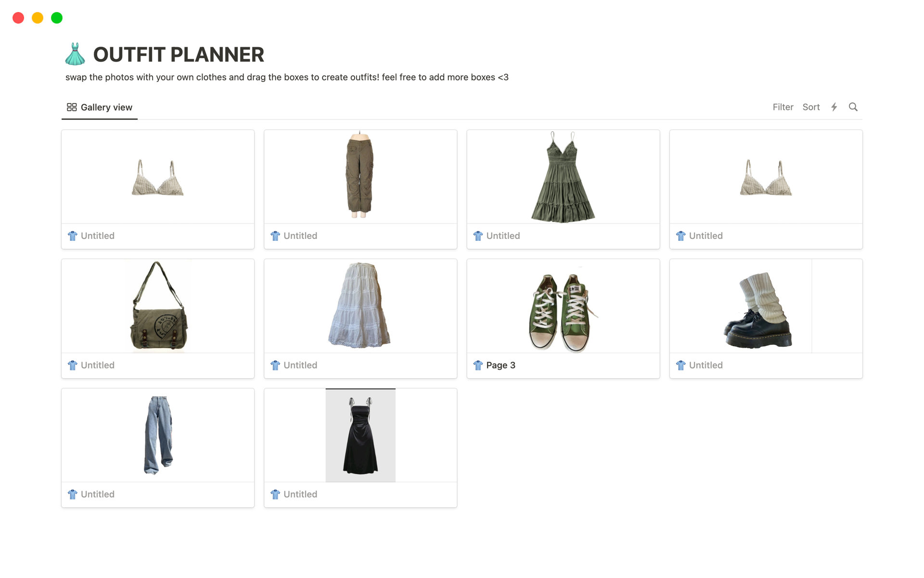The height and width of the screenshot is (578, 924).
Task: Switch to the Gallery view tab
Action: coord(100,107)
